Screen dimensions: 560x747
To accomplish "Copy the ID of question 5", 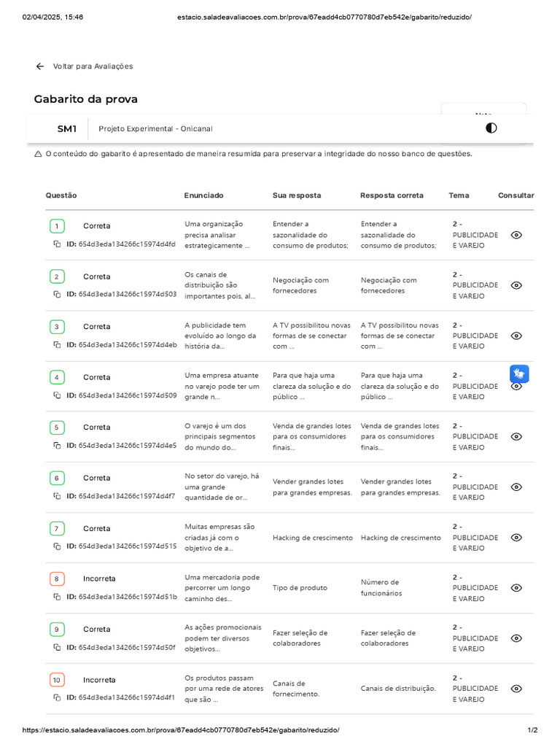I will [x=57, y=445].
